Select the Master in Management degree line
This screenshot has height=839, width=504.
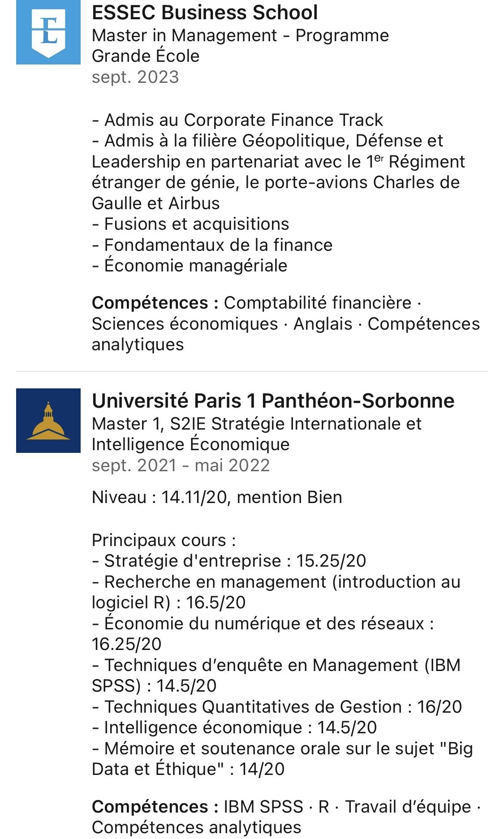coord(240,46)
